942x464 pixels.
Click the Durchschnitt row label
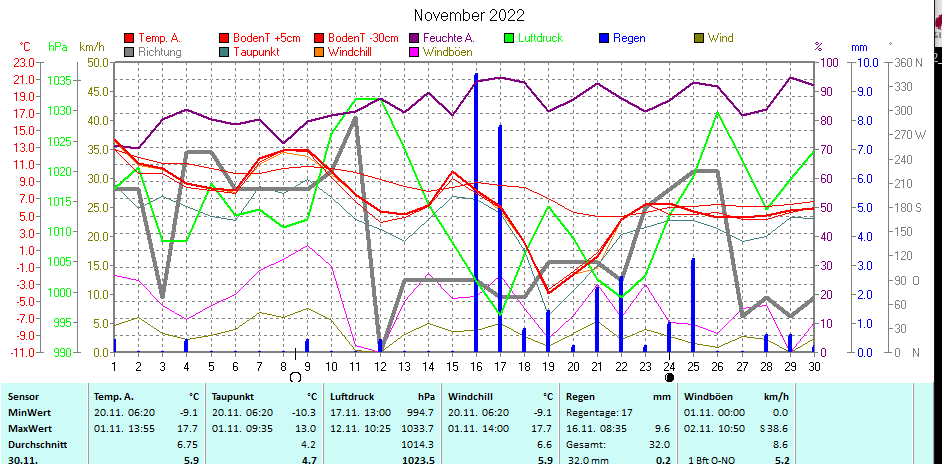point(37,445)
